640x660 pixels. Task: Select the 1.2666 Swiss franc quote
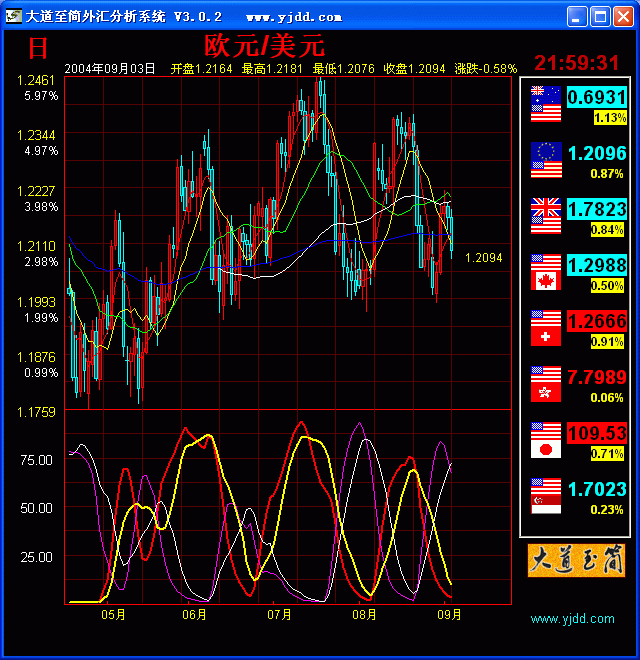pos(597,321)
